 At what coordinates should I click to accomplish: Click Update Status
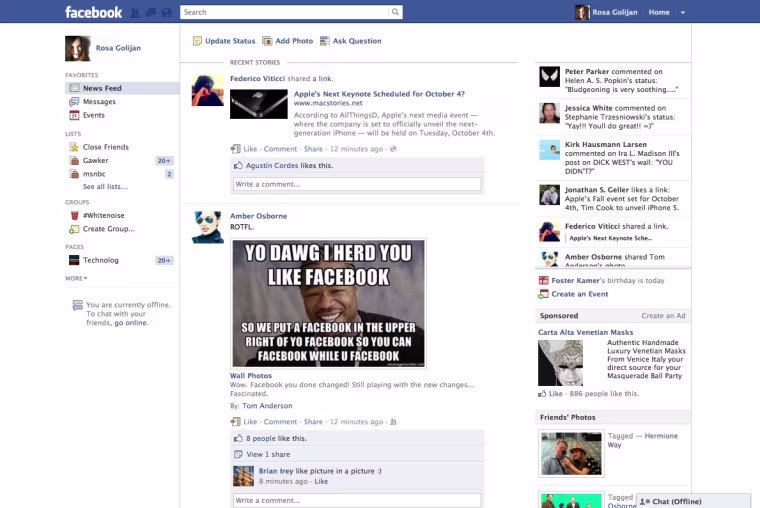pyautogui.click(x=224, y=41)
